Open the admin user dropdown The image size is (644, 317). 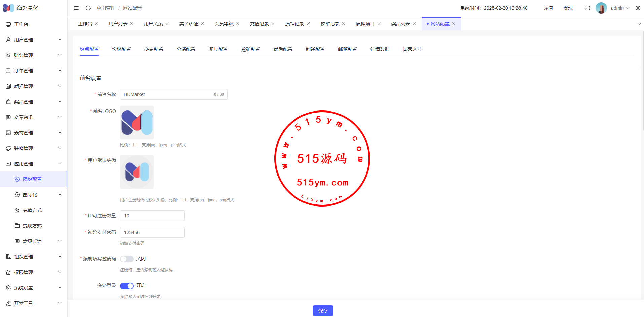[x=620, y=8]
